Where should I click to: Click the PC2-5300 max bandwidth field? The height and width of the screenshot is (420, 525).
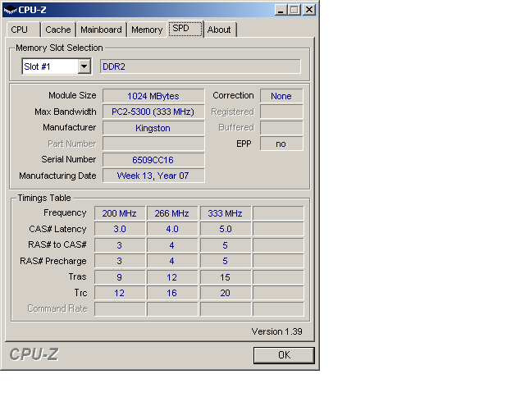coord(153,112)
